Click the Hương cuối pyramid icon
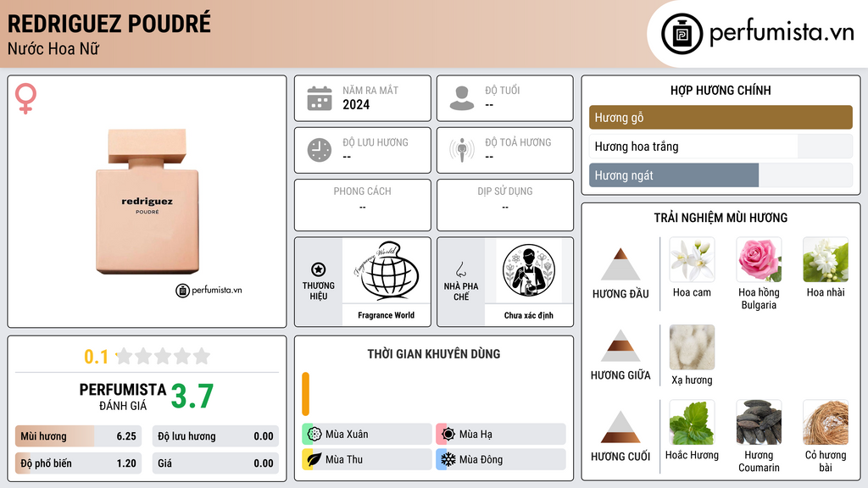This screenshot has width=868, height=488. point(620,427)
